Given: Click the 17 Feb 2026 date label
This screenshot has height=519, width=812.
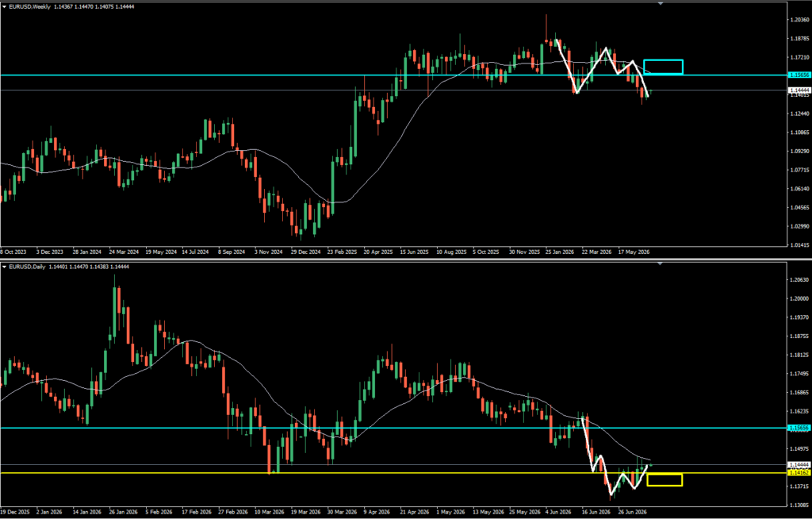Looking at the screenshot, I should (197, 513).
